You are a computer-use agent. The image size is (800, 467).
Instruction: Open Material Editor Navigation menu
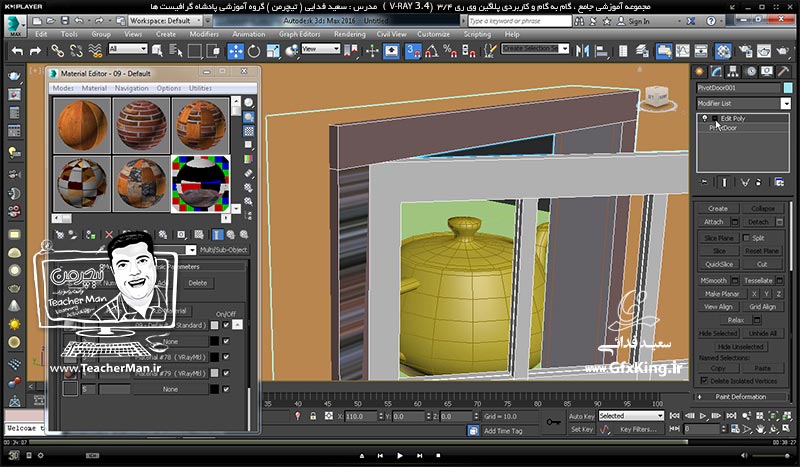tap(132, 88)
